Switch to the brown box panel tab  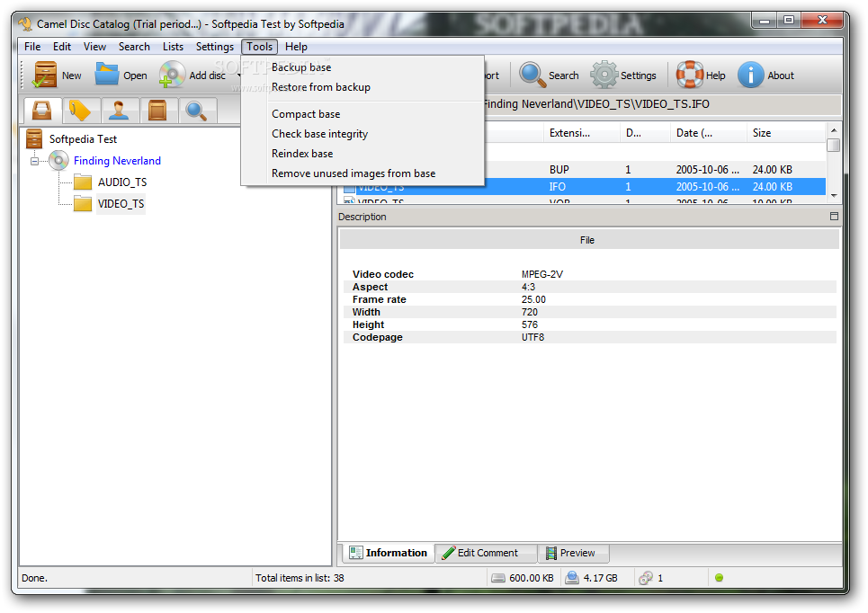(158, 110)
